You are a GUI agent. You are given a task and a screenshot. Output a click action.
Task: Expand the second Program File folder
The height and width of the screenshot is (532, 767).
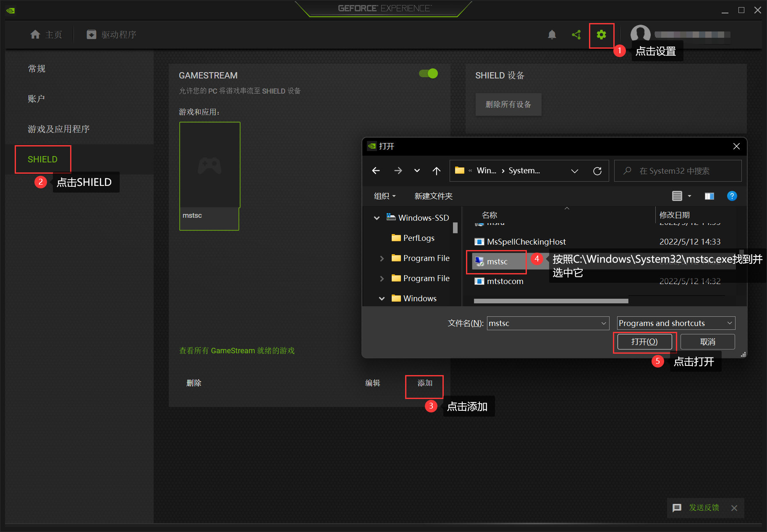382,278
